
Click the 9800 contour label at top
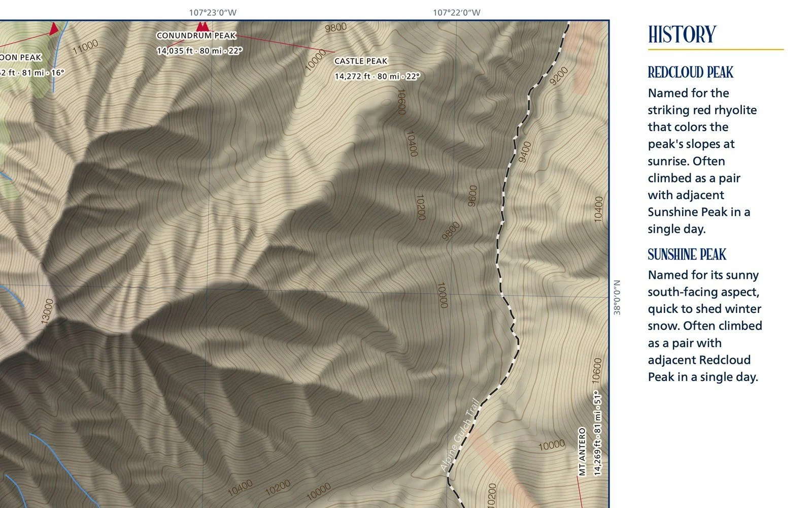point(335,27)
